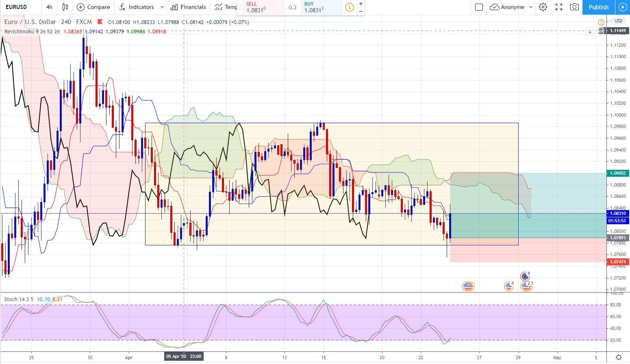Click the 1.07474 stop-loss price label
The height and width of the screenshot is (364, 630).
click(x=618, y=262)
